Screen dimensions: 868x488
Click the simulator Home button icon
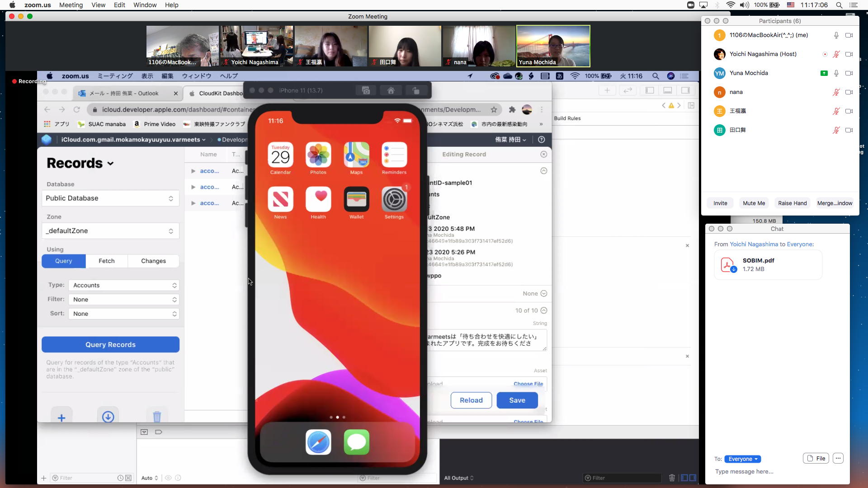391,90
